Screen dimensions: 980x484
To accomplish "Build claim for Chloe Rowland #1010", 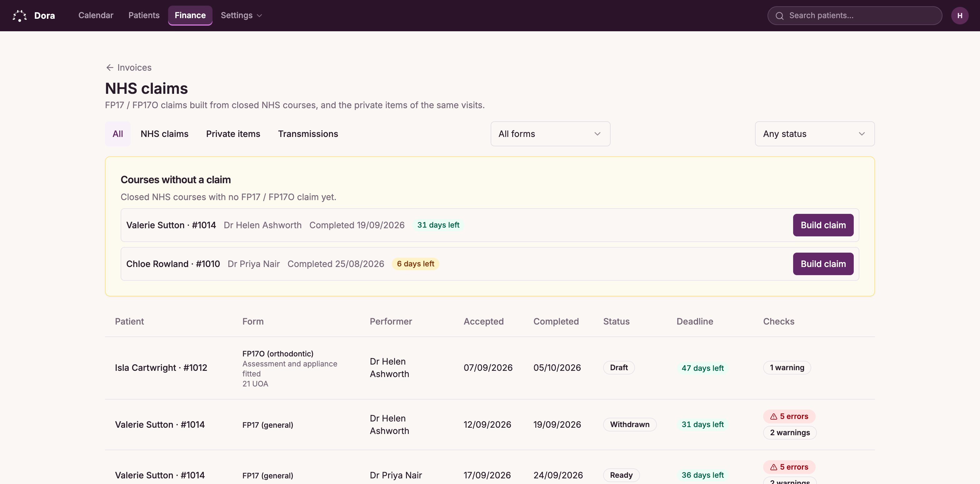I will click(x=823, y=264).
